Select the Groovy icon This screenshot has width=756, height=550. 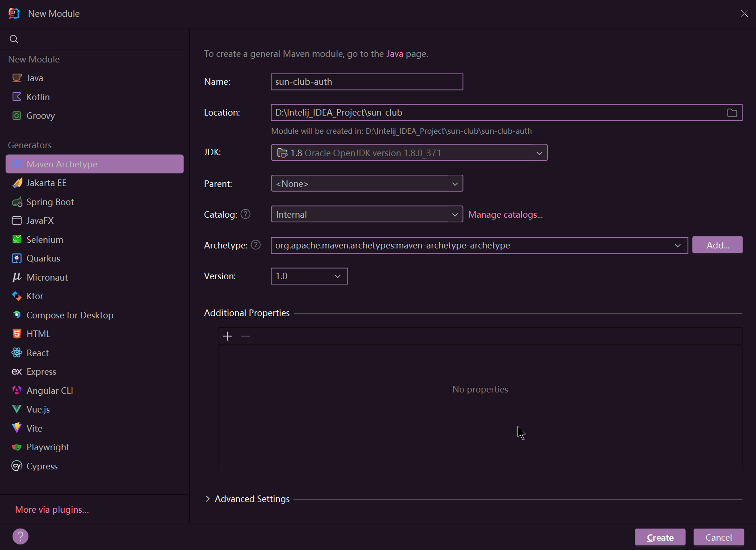click(17, 116)
